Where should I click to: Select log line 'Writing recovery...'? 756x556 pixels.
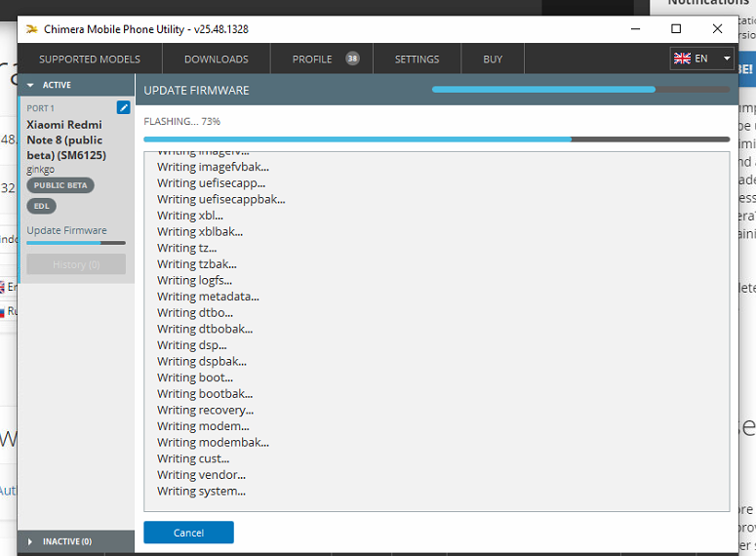tap(206, 410)
